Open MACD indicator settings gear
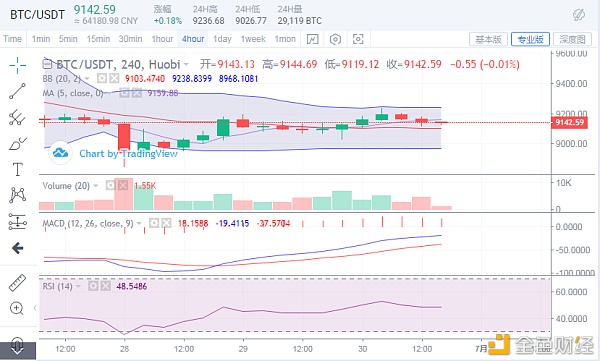 click(x=154, y=223)
